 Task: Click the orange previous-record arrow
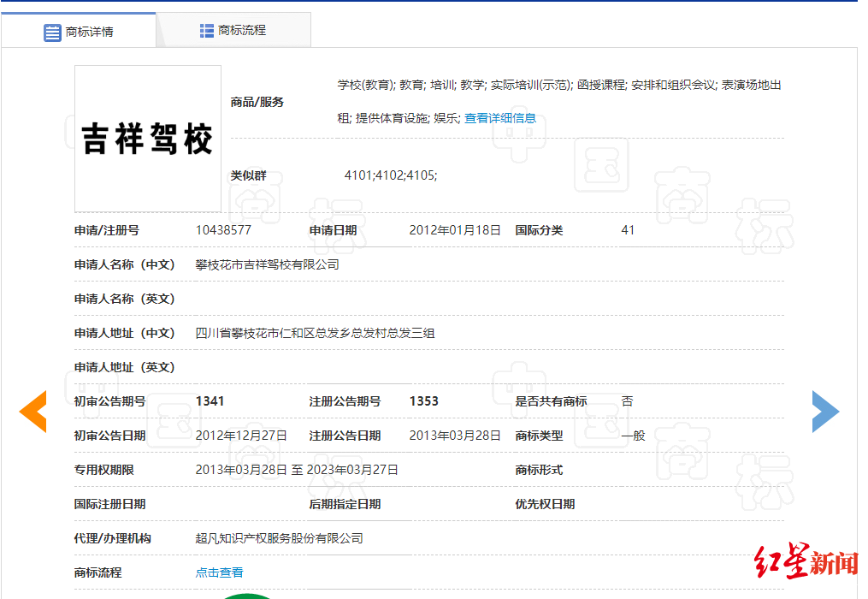point(33,412)
